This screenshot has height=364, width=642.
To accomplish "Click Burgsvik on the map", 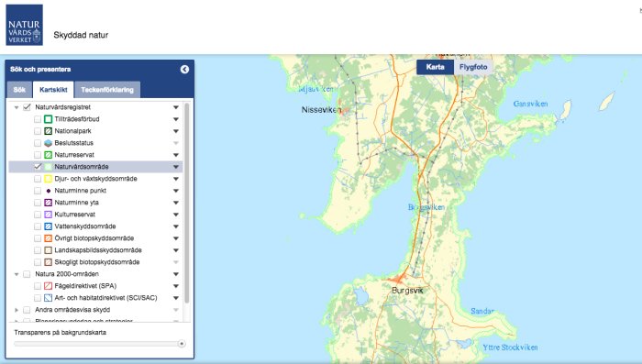I will coord(407,291).
